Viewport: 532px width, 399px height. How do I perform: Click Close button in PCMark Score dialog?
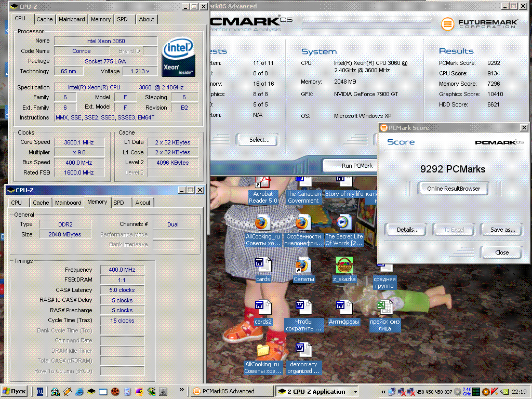[x=502, y=252]
